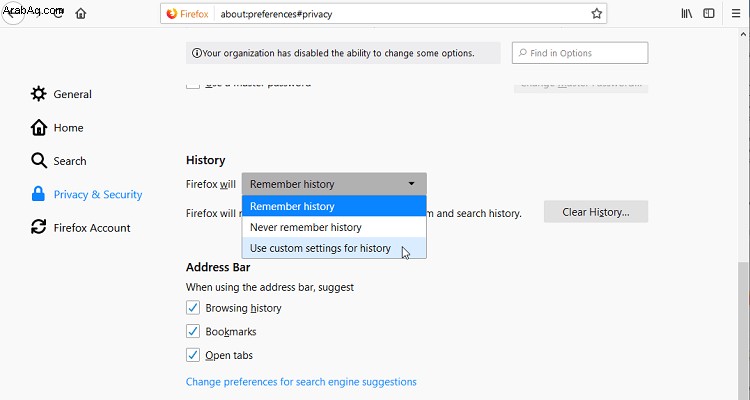This screenshot has height=400, width=750.
Task: Click the address bar URL
Action: pyautogui.click(x=276, y=14)
